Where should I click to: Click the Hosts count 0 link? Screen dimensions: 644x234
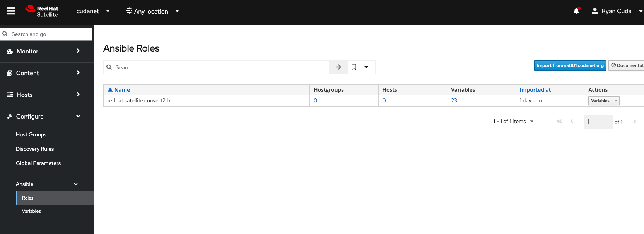click(x=384, y=100)
